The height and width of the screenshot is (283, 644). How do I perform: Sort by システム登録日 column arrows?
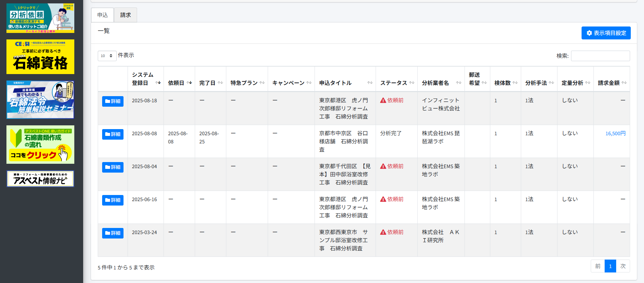[158, 83]
